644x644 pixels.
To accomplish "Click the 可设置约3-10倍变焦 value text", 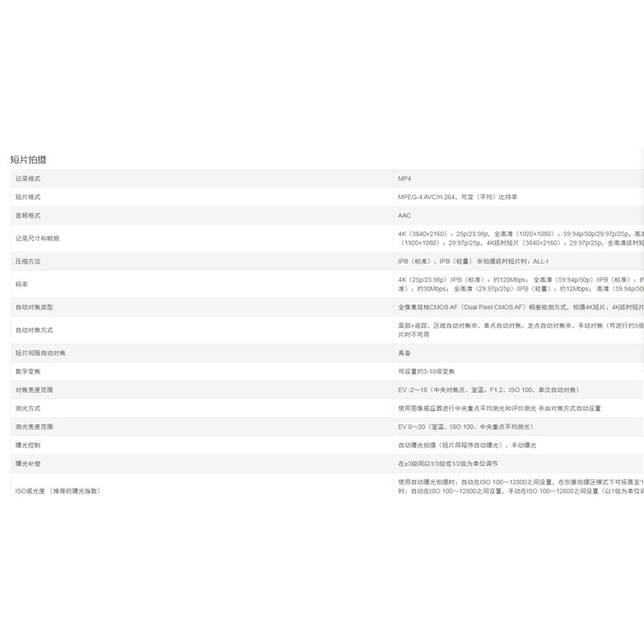I will click(427, 371).
